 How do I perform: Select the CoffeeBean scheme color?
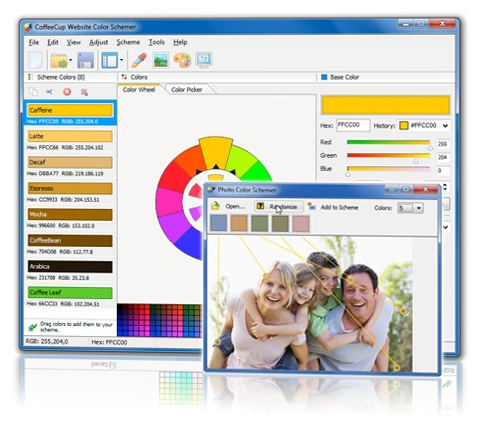click(x=70, y=244)
